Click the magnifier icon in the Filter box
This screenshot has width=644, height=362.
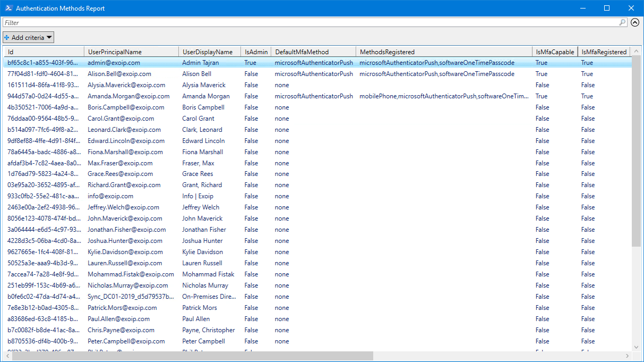click(x=622, y=23)
